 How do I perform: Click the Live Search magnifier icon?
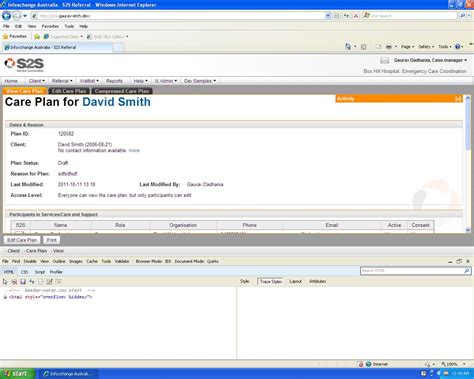463,16
